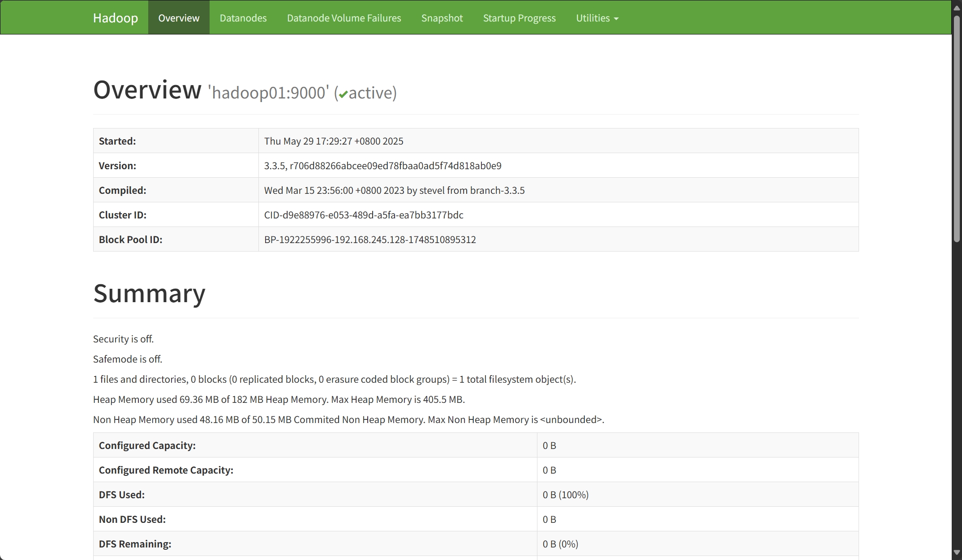
Task: Switch to the Datanodes tab
Action: [243, 18]
